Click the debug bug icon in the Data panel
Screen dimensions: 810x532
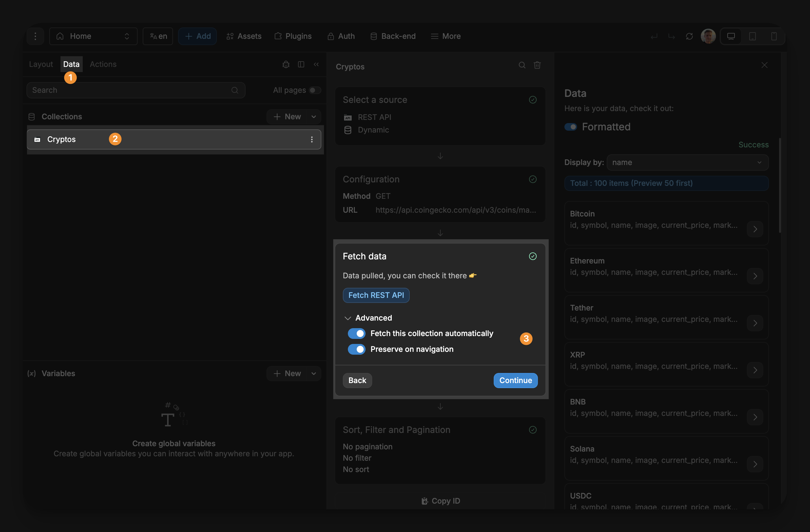tap(286, 64)
